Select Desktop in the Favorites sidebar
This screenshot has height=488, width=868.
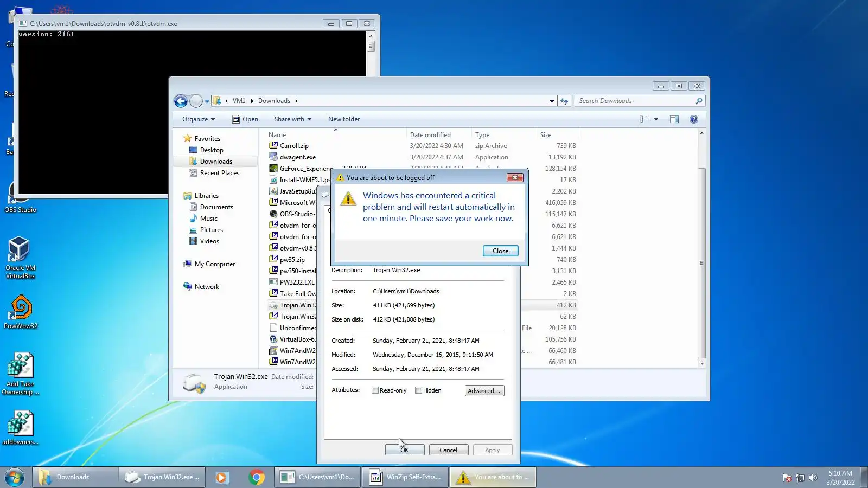point(212,150)
